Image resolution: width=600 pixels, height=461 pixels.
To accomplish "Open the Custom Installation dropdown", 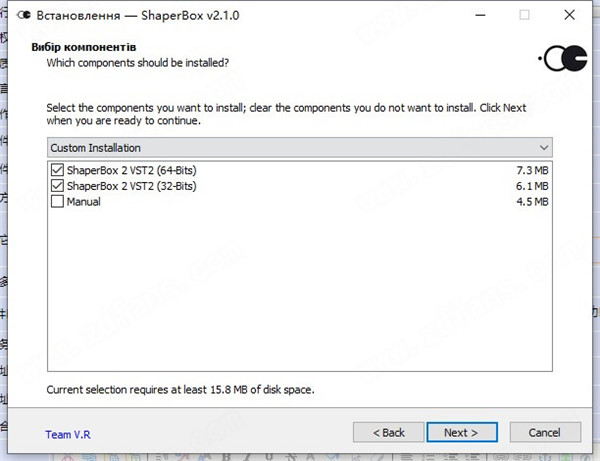I will 300,148.
